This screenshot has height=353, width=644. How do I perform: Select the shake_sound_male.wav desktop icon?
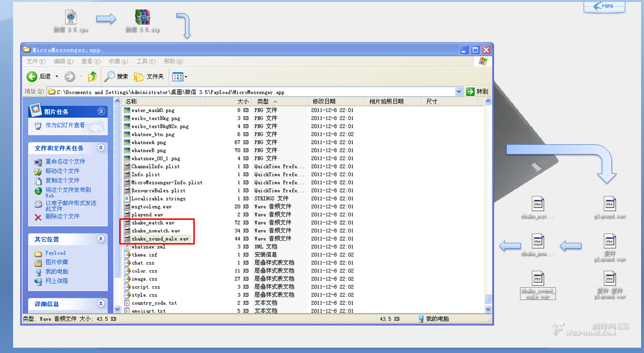538,285
